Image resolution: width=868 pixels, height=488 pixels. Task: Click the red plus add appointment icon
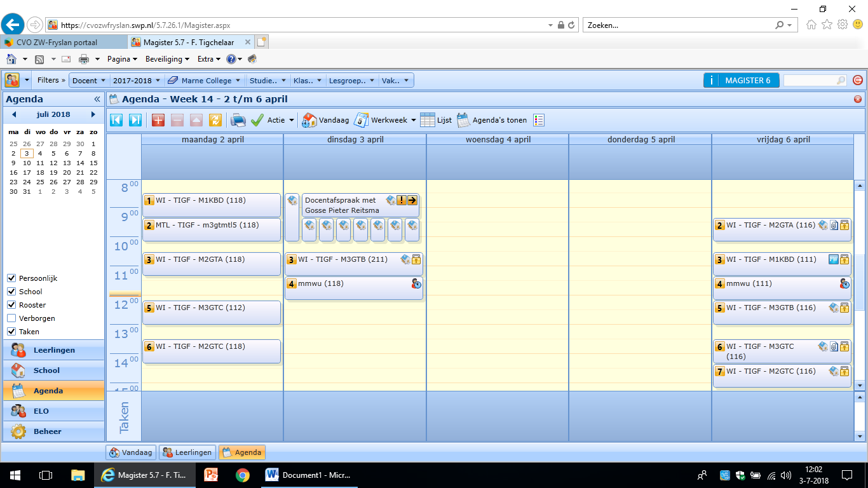tap(158, 120)
